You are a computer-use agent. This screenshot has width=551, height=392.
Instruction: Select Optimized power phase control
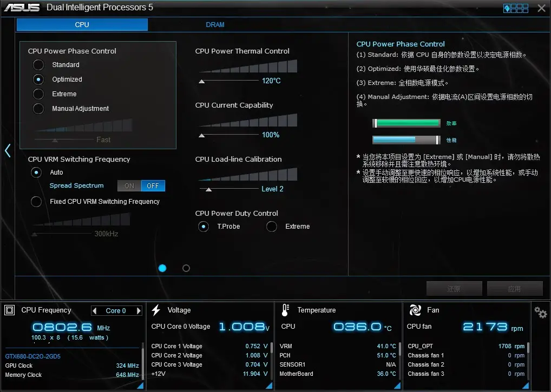coord(38,79)
